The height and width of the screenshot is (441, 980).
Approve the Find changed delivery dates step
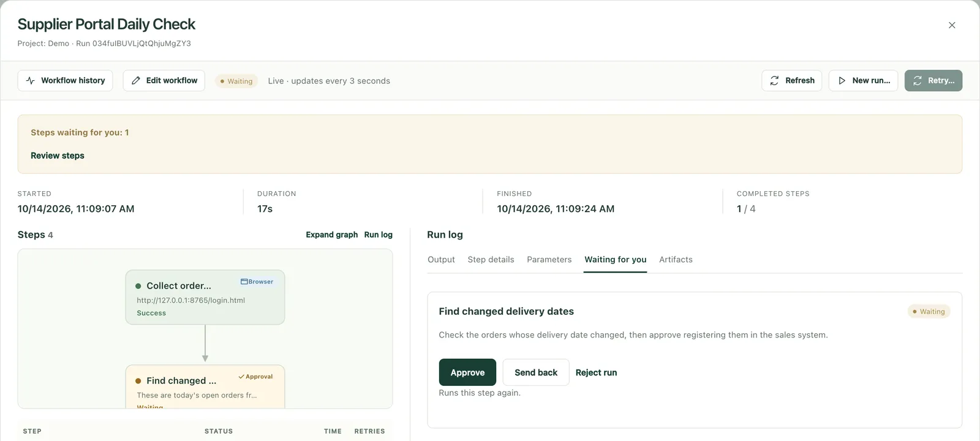467,372
